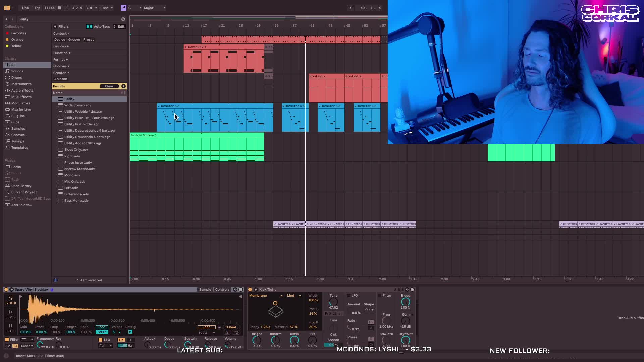
Task: Clear the Results filter
Action: tap(109, 86)
